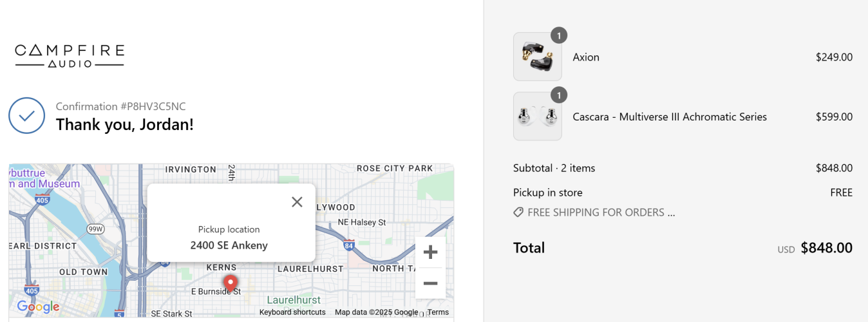Select "2400 SE Ankeny" address text
Viewport: 868px width, 322px height.
(x=229, y=245)
